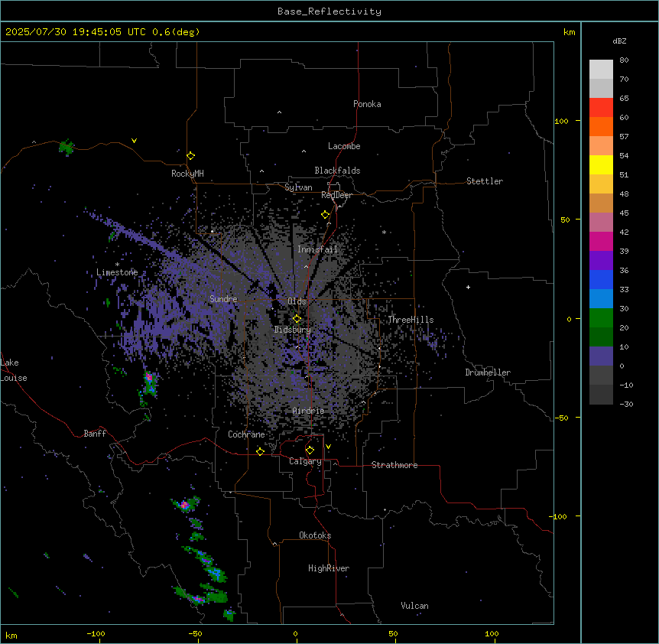Click the Base_Reflectivity title
The height and width of the screenshot is (644, 659).
coord(329,11)
